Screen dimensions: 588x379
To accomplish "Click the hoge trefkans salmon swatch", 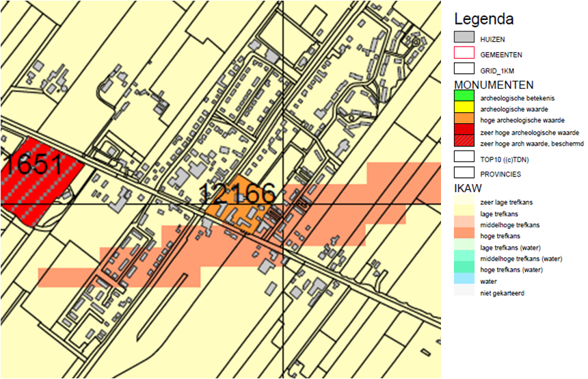I will point(464,233).
